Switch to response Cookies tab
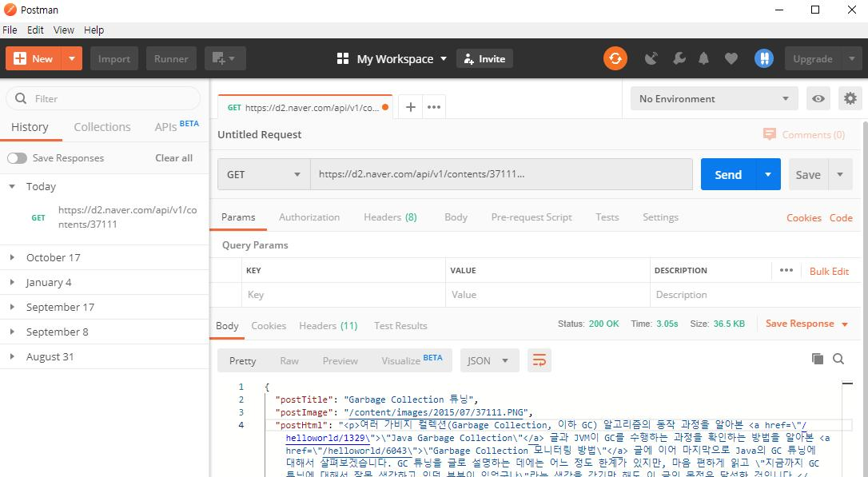868x477 pixels. point(269,326)
